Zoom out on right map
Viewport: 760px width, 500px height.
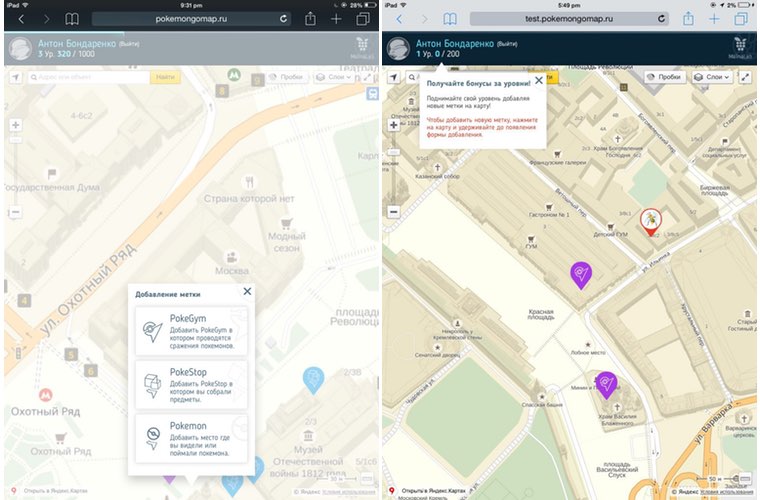[394, 212]
